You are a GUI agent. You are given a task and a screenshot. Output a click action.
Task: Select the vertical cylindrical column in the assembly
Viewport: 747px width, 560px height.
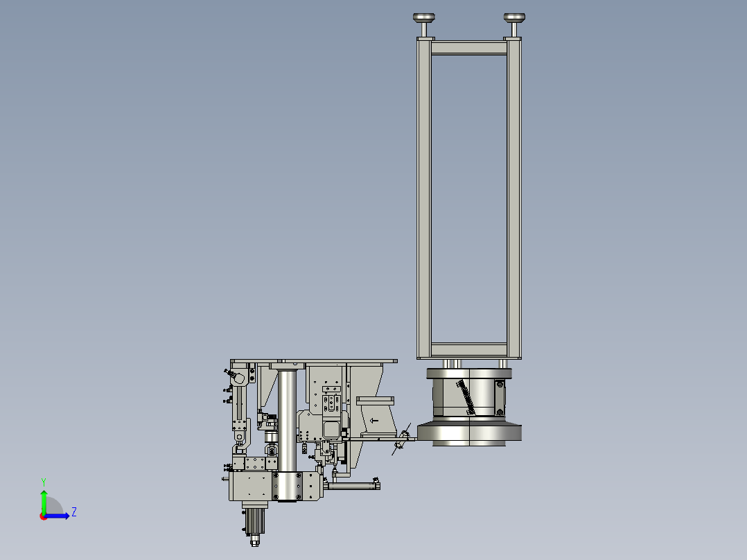click(x=287, y=421)
